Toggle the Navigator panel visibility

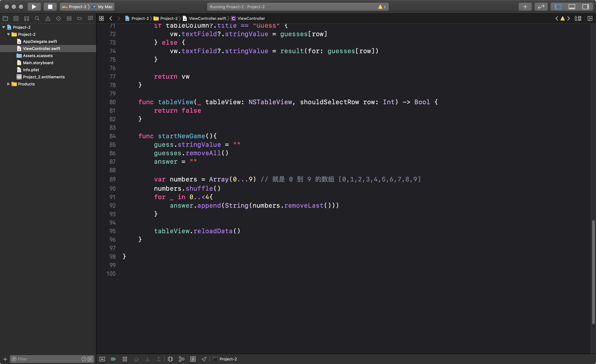click(x=558, y=7)
